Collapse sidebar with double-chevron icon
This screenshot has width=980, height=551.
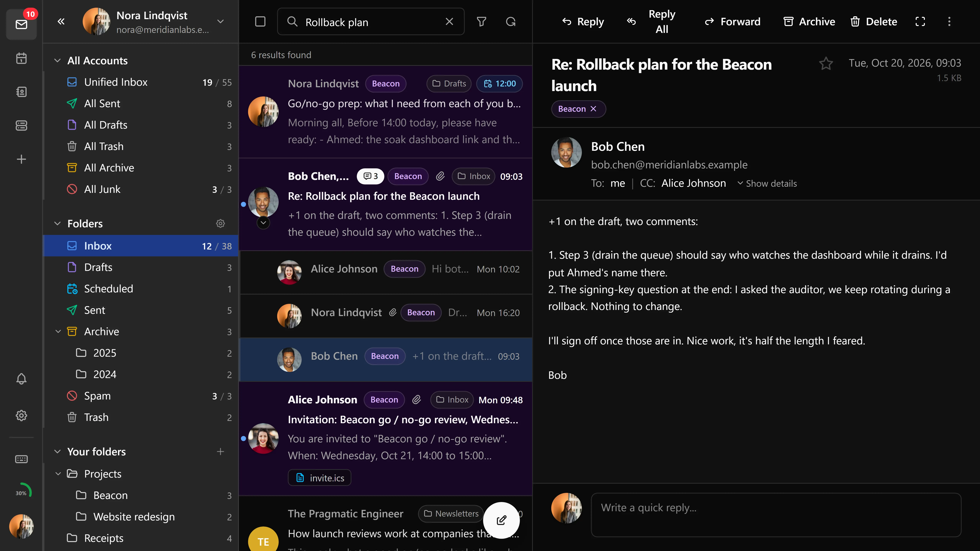tap(61, 22)
